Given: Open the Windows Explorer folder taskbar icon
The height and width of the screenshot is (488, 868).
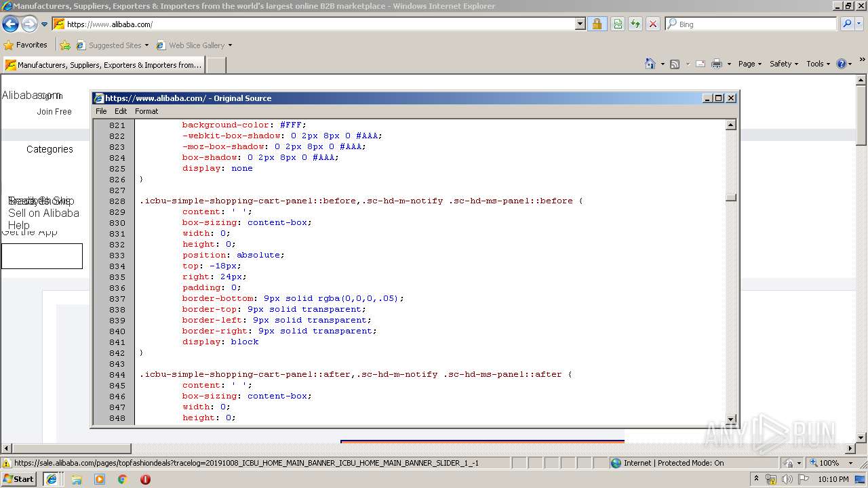Looking at the screenshot, I should click(77, 479).
